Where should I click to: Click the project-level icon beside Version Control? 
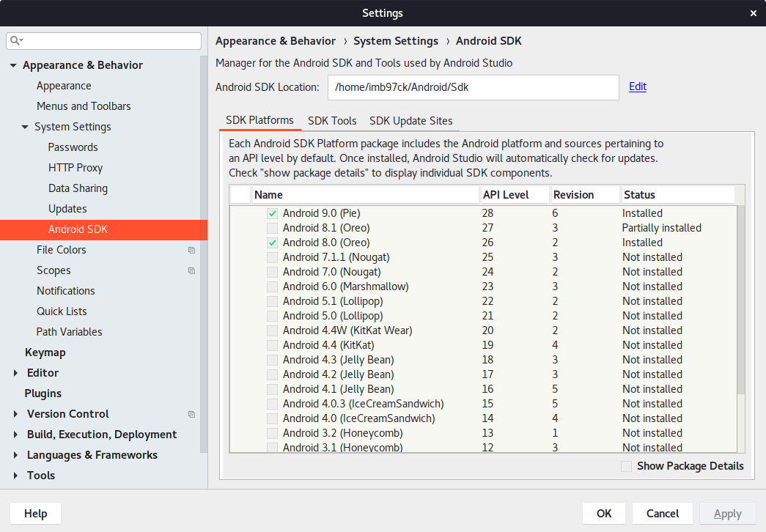[191, 414]
